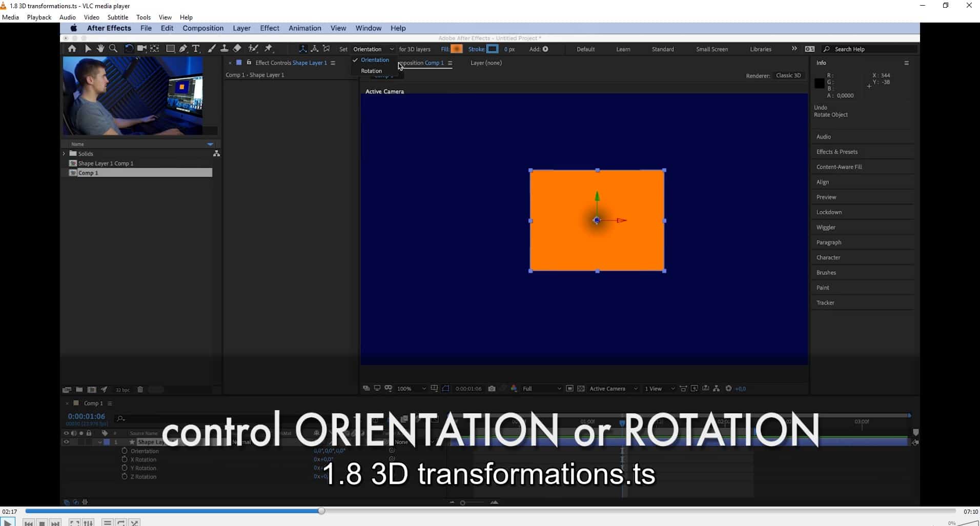Switch to Local Axis mode icon
Viewport: 980px width, 526px height.
tap(303, 49)
